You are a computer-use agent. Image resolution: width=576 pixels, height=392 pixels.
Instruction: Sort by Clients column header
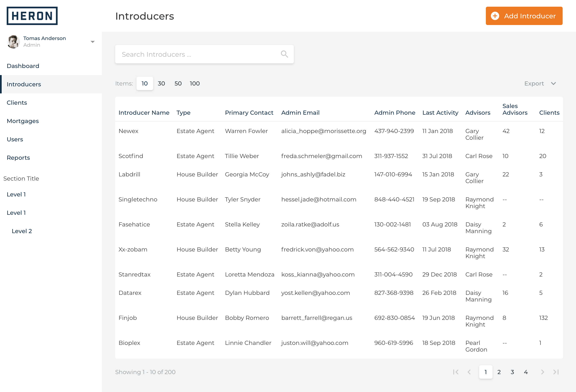pyautogui.click(x=549, y=113)
